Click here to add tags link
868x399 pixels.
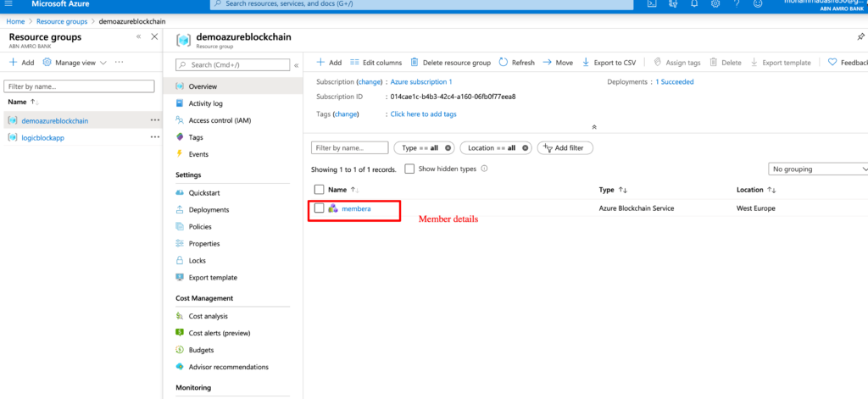click(424, 114)
